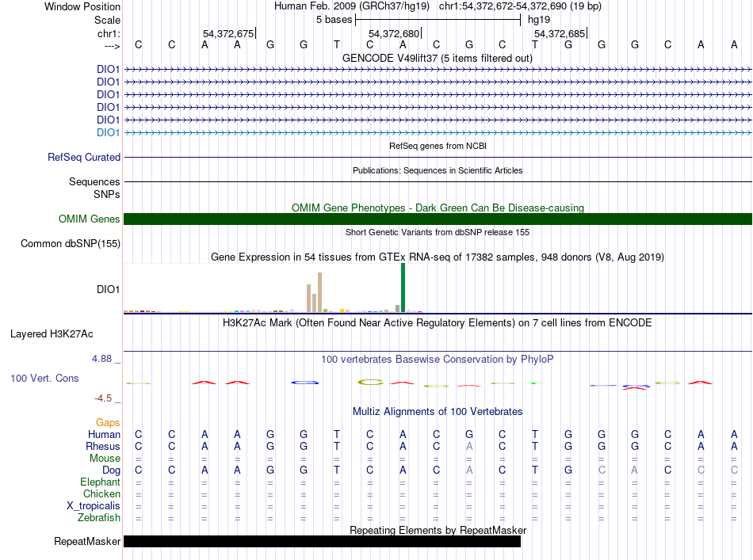The width and height of the screenshot is (753, 560).
Task: Click the light-blue DIO1 transcript label
Action: coord(108,132)
